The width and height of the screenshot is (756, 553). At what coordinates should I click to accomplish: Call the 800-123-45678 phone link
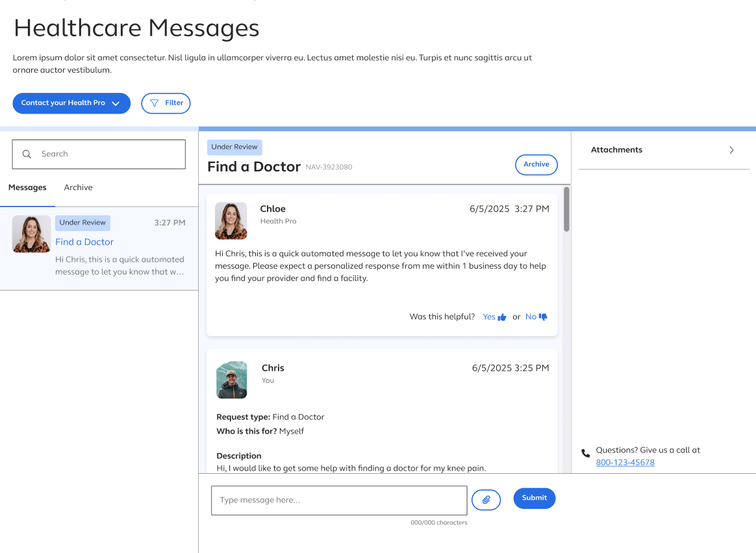625,463
